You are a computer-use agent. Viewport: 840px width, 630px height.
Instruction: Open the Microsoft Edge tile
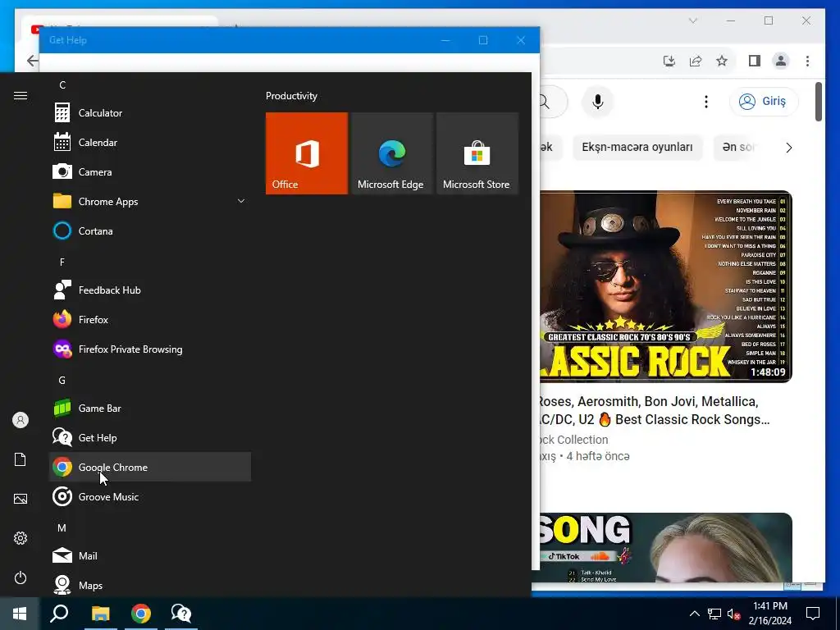click(391, 153)
